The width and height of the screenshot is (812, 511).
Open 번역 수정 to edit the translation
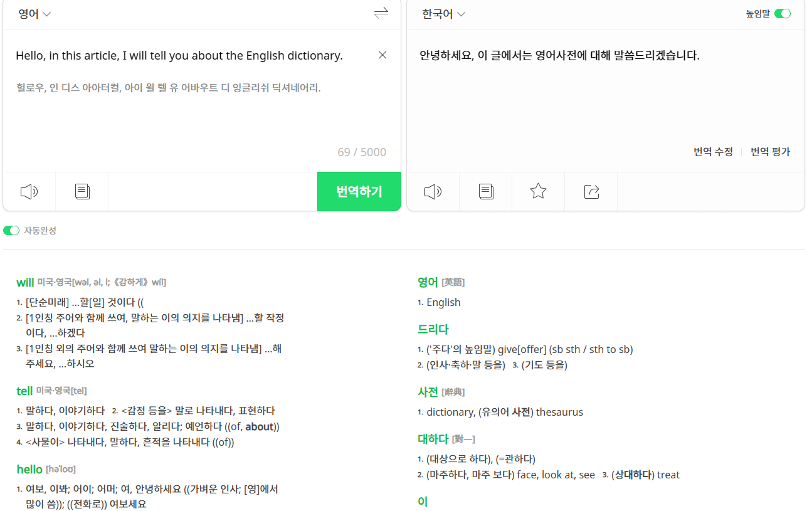[713, 152]
